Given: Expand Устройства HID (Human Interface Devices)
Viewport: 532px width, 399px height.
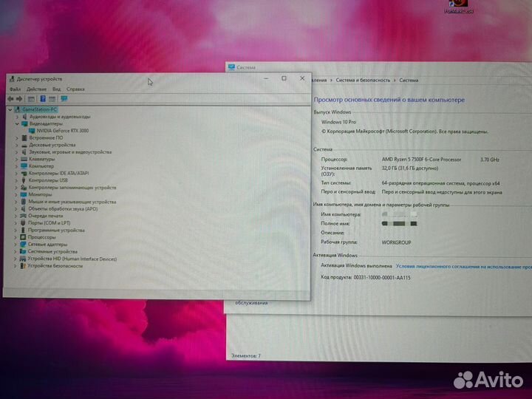Looking at the screenshot, I should (15, 259).
